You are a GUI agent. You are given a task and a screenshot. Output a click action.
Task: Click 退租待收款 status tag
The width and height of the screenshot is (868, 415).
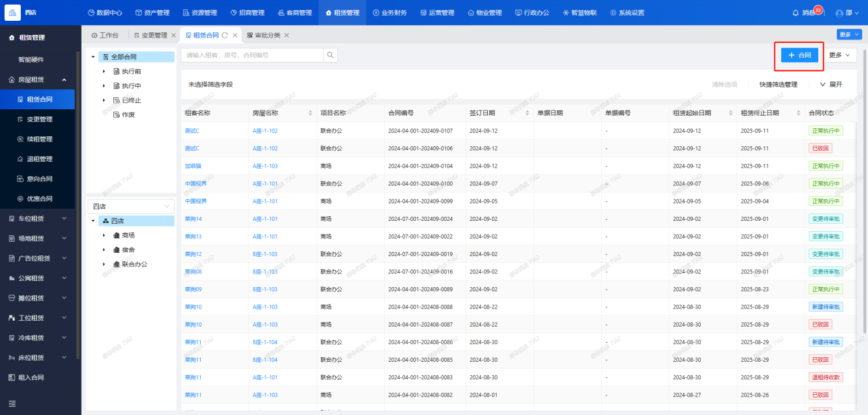pyautogui.click(x=826, y=377)
